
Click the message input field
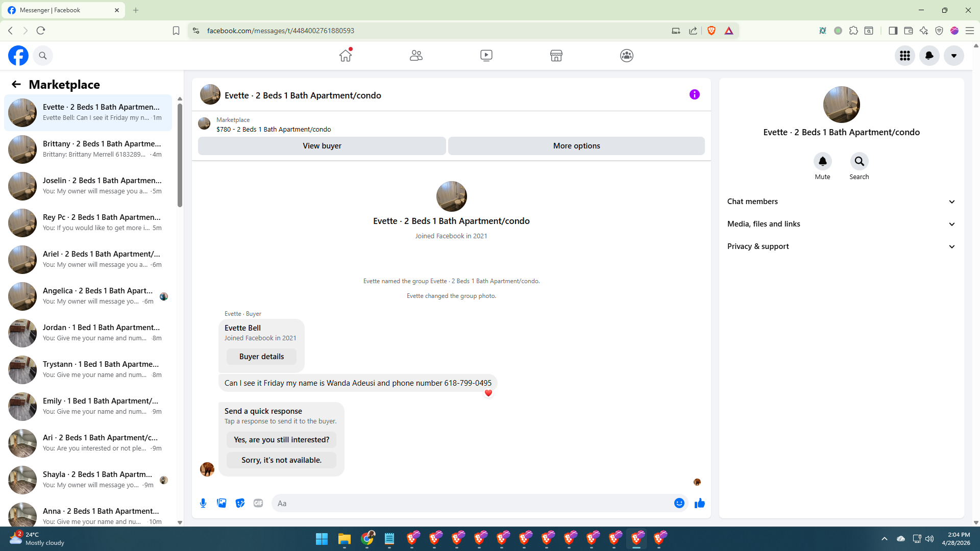[x=472, y=503]
